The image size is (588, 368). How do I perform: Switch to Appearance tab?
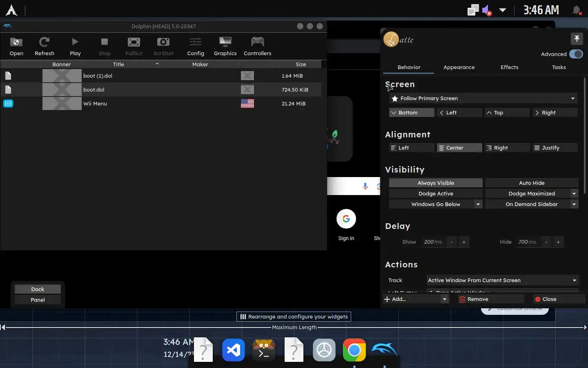click(x=459, y=67)
